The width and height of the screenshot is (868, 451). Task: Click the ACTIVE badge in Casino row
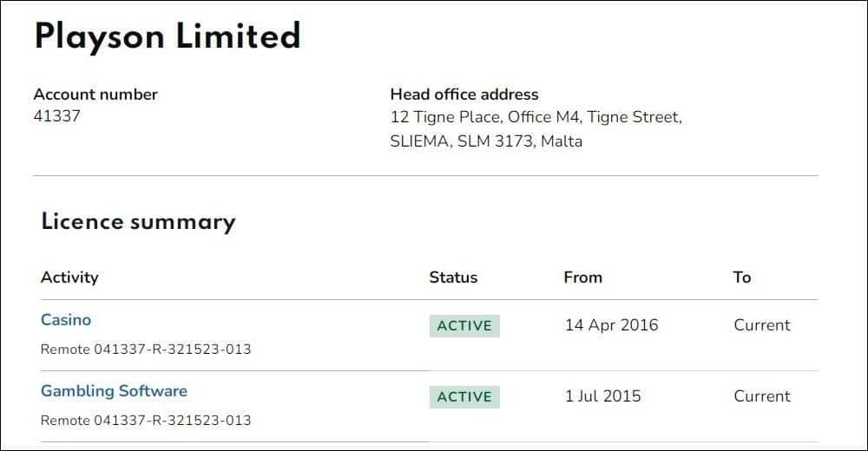coord(464,326)
